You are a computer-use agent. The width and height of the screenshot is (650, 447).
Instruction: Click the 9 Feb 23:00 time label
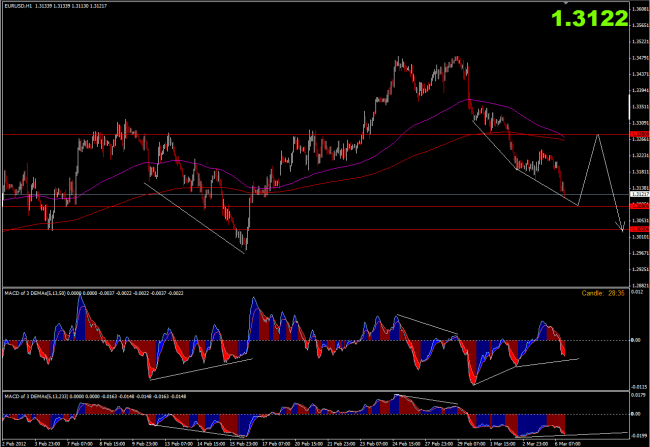145,444
